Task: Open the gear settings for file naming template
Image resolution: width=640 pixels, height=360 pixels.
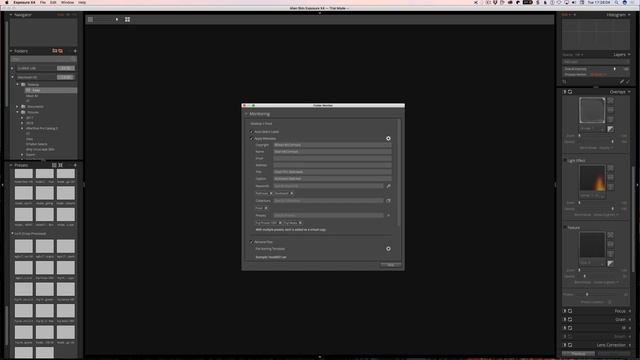Action: (388, 249)
